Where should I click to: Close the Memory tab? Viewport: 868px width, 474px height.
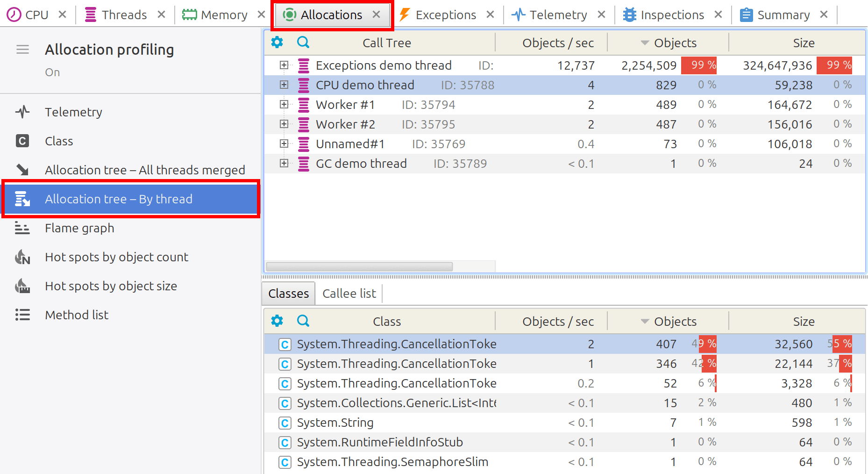(262, 14)
